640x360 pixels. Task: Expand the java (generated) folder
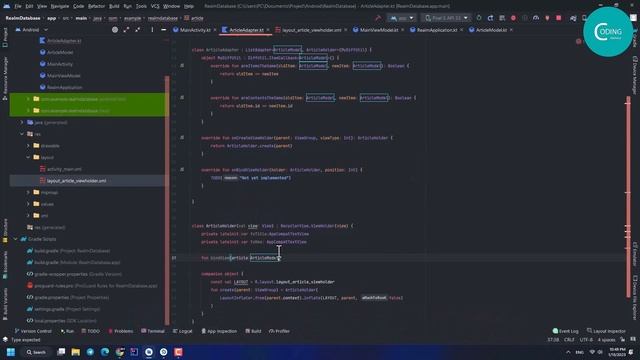pyautogui.click(x=22, y=122)
